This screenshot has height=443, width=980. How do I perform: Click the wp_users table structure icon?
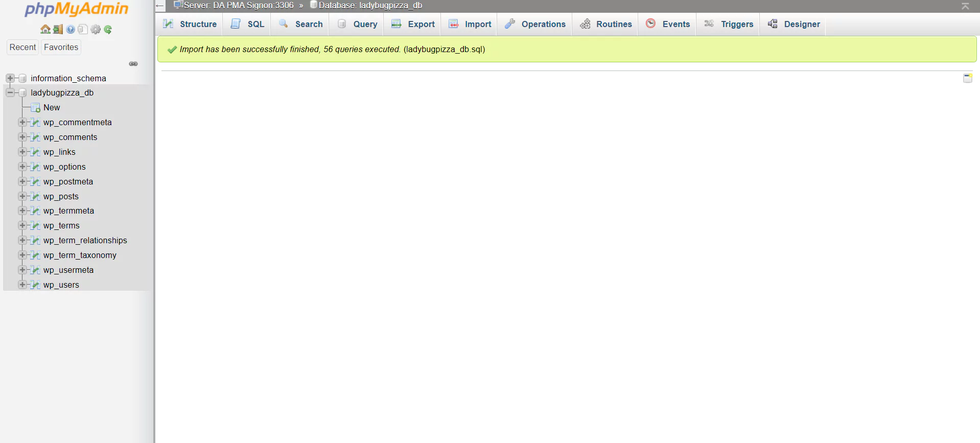[35, 285]
